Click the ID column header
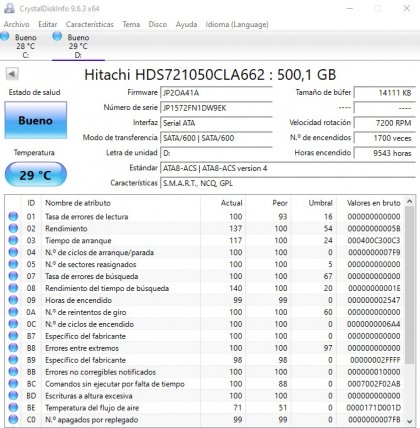This screenshot has height=428, width=420. 31,203
